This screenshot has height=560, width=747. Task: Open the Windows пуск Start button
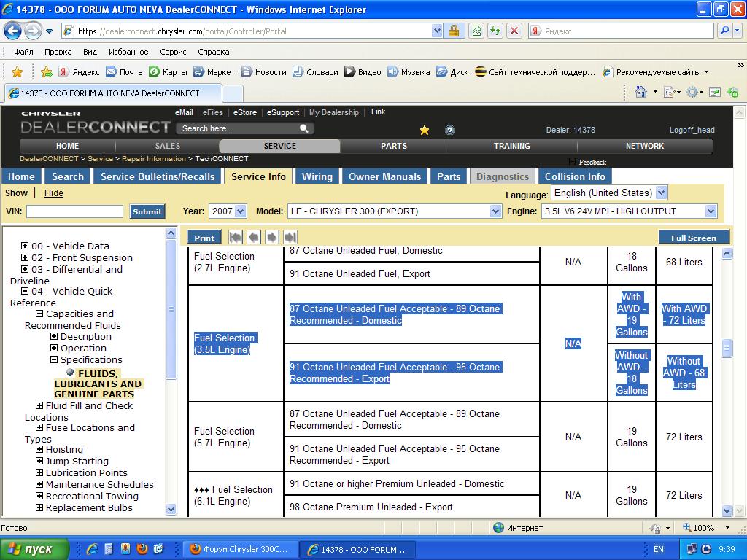tap(34, 549)
